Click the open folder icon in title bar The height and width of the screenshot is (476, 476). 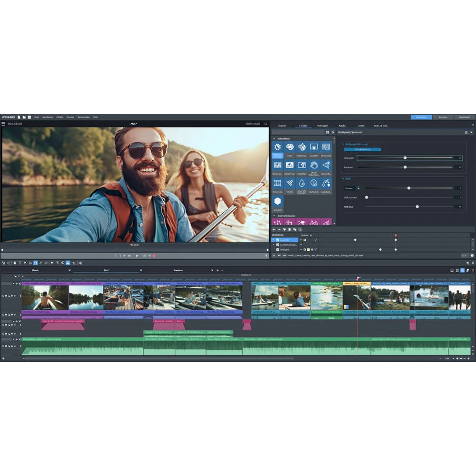[24, 117]
